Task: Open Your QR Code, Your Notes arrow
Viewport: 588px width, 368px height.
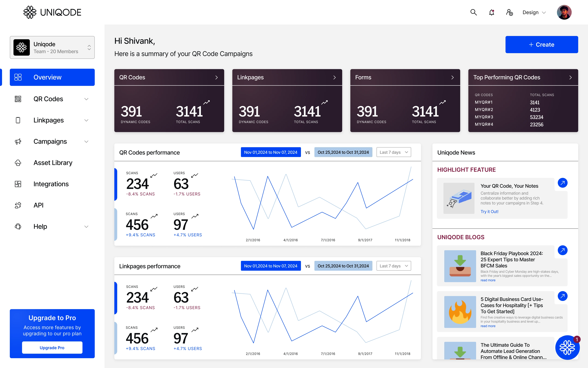Action: pyautogui.click(x=563, y=183)
